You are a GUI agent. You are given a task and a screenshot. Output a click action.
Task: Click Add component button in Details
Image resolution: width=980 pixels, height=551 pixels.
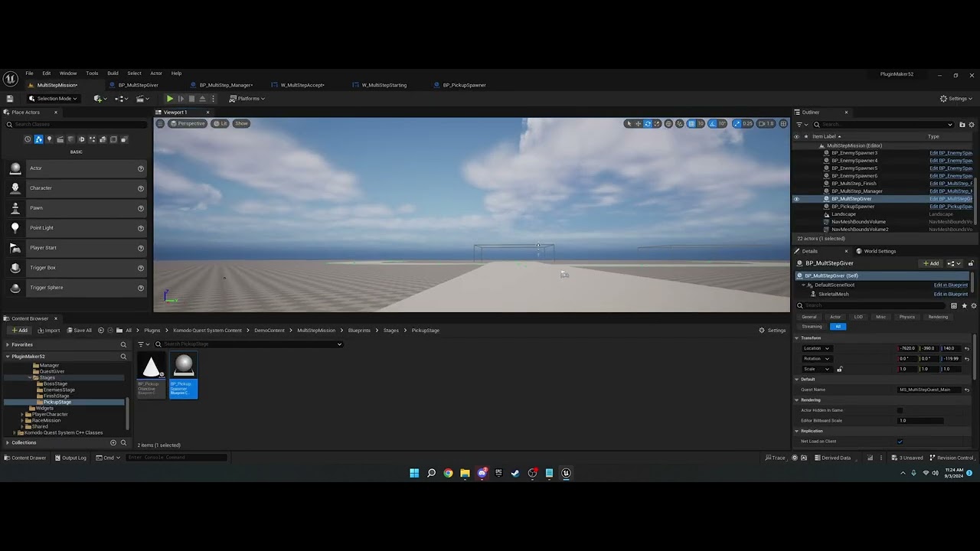[931, 263]
